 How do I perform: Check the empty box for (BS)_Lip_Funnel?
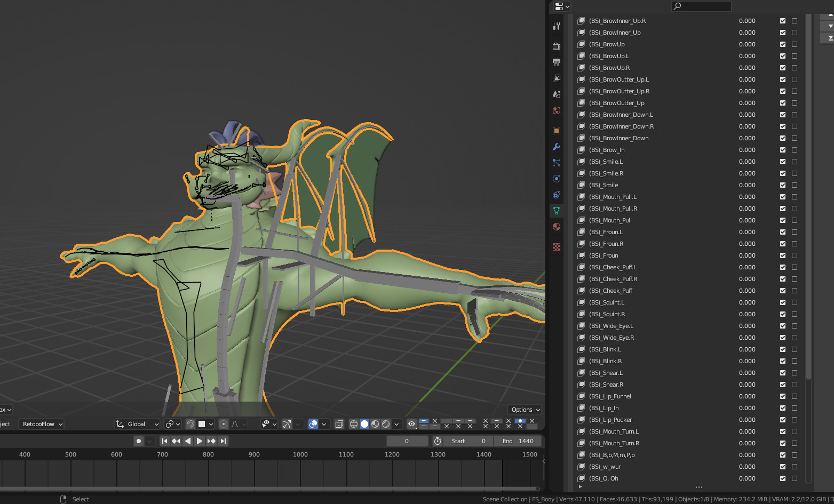tap(795, 396)
